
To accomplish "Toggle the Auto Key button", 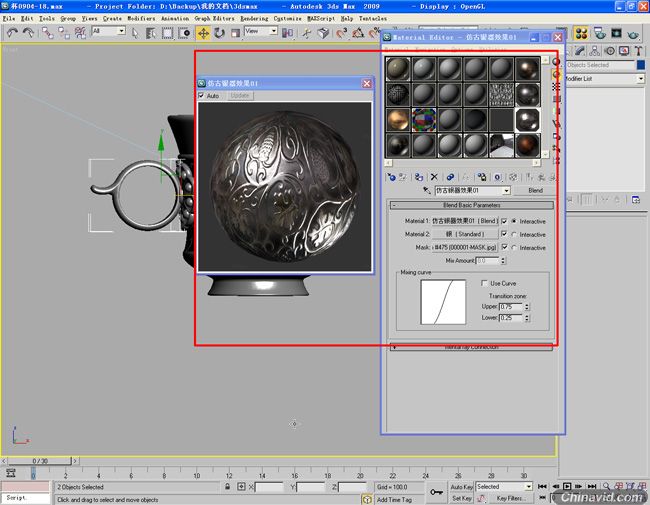I will [462, 487].
